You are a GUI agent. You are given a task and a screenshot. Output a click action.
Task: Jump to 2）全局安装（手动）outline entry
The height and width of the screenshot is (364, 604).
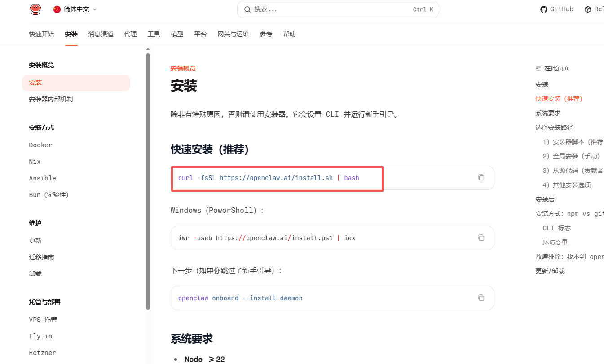point(571,156)
